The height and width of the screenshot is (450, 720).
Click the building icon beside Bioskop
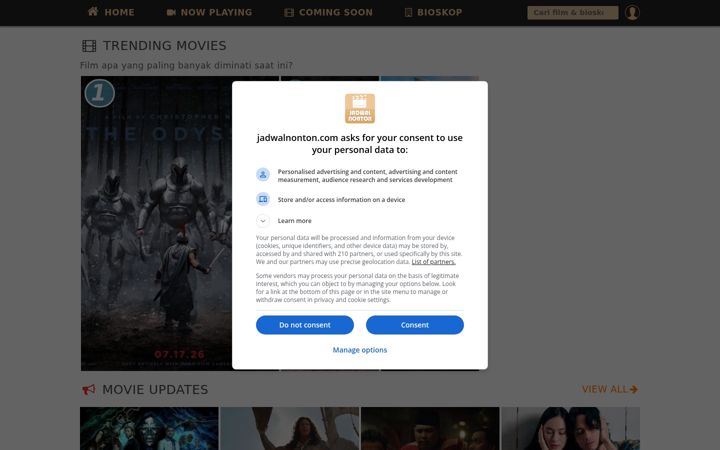coord(408,12)
